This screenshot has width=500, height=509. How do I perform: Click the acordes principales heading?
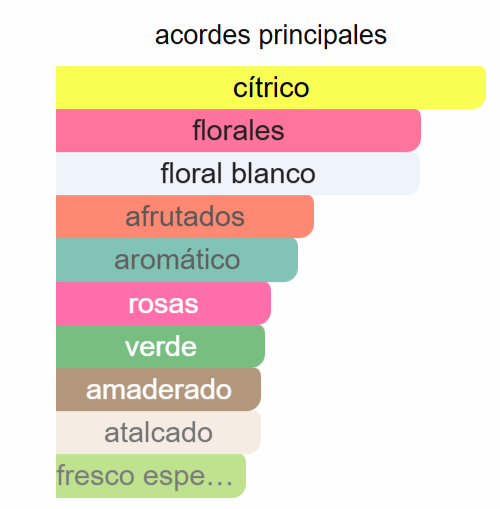(x=271, y=35)
